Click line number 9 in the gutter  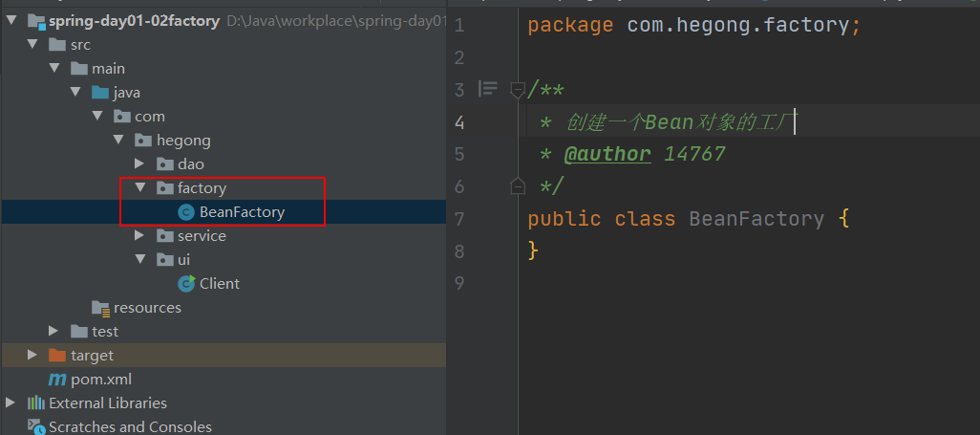459,283
